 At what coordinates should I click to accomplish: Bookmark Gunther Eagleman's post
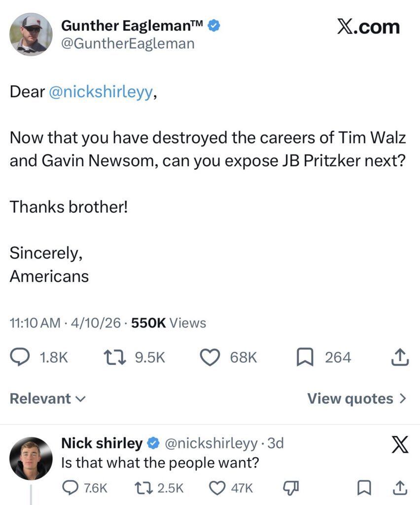click(304, 358)
